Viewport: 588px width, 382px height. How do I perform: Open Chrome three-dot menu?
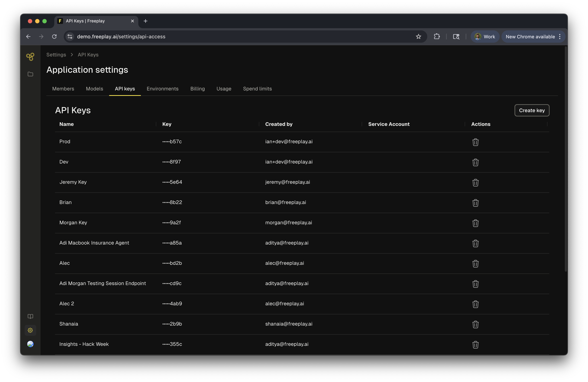(x=560, y=37)
